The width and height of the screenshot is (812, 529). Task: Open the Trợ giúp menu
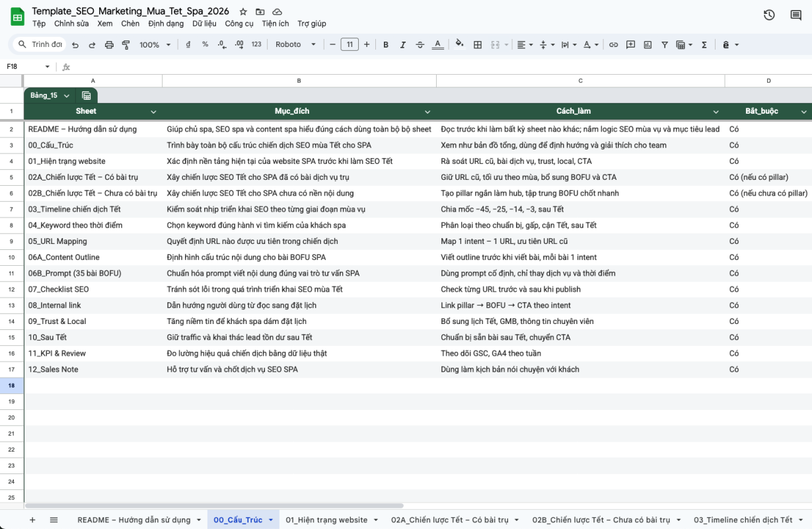312,24
